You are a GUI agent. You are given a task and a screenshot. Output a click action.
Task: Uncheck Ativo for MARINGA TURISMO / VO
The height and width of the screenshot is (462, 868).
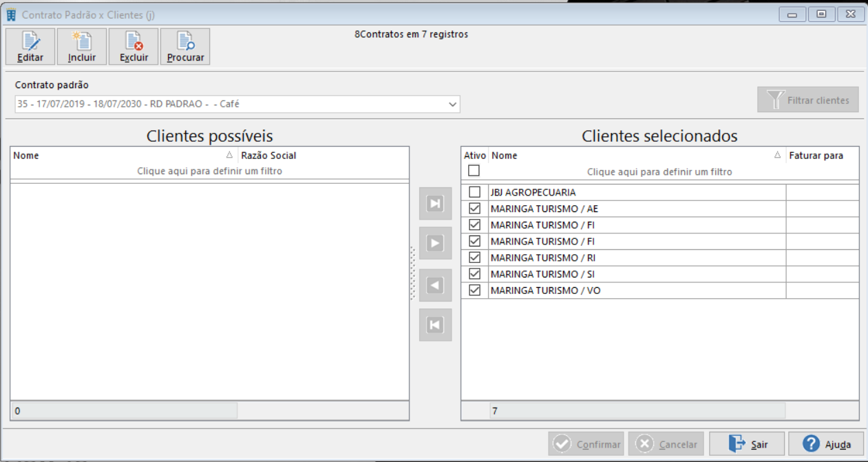(474, 291)
